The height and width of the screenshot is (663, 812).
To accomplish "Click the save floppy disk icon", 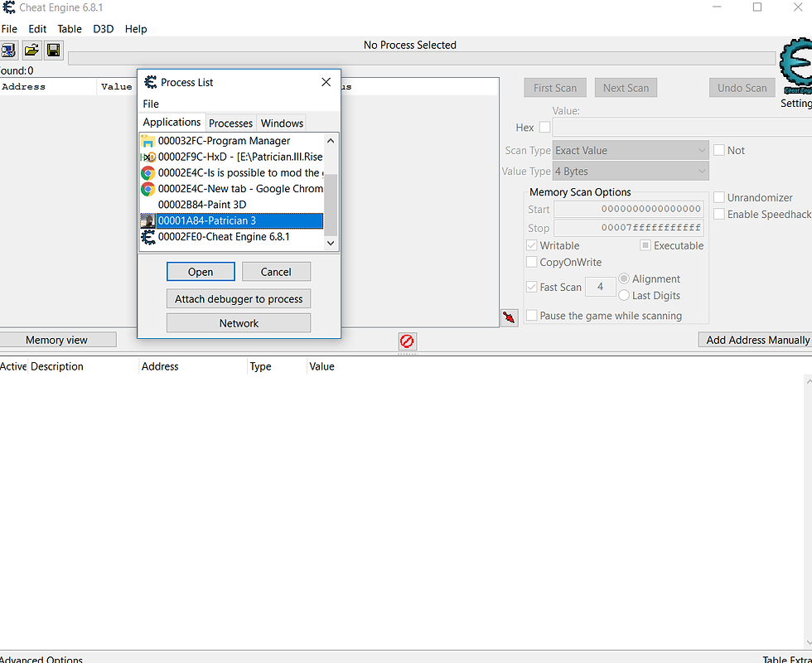I will point(53,51).
